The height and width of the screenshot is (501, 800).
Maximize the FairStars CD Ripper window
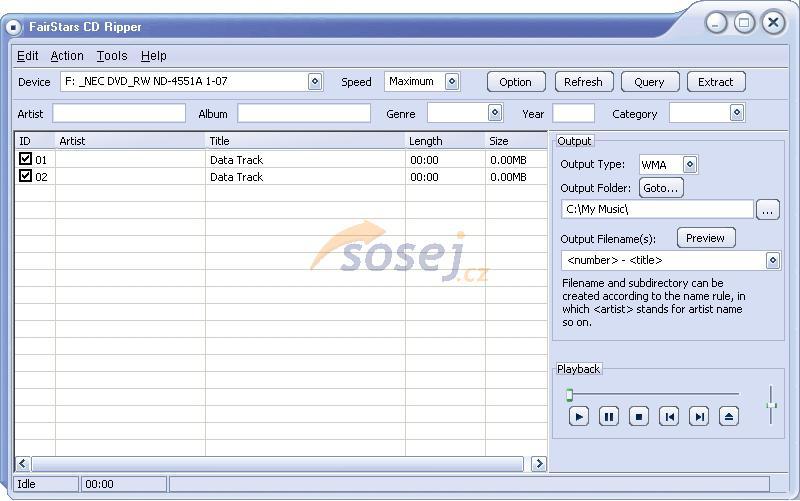tap(744, 23)
